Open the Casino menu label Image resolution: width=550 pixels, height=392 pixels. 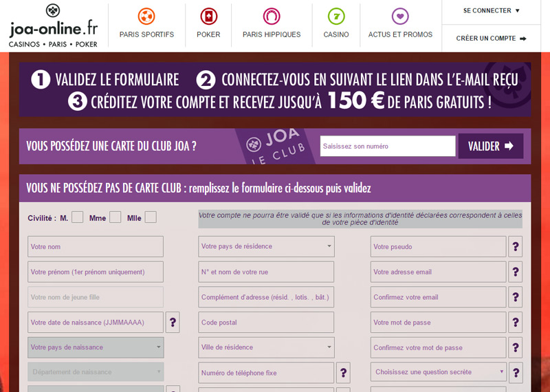pos(336,35)
